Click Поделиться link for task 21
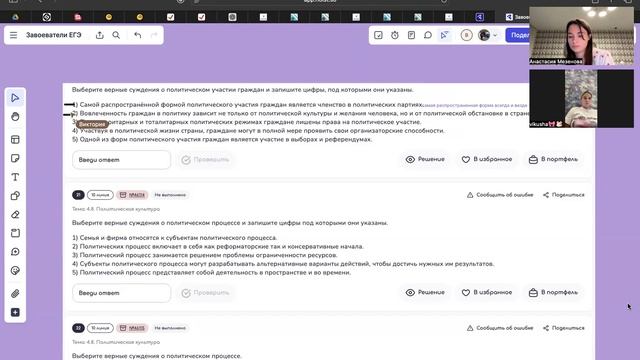Viewport: 640px width, 360px height. click(564, 195)
